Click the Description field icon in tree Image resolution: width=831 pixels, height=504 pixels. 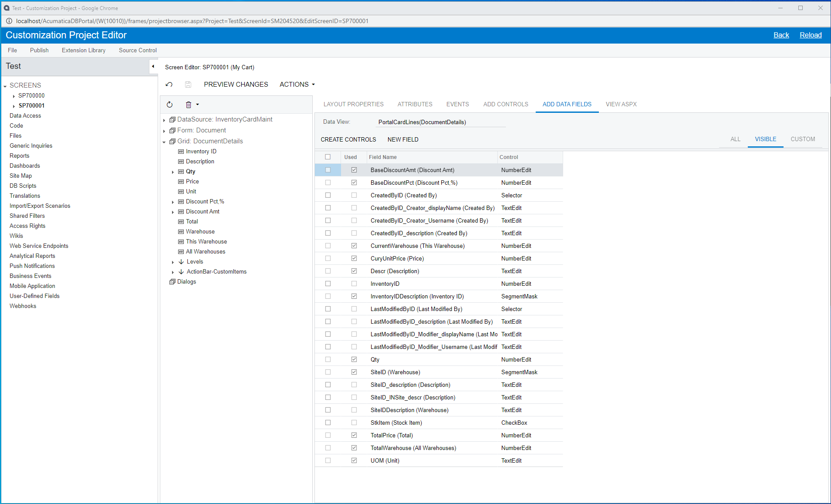(x=181, y=162)
